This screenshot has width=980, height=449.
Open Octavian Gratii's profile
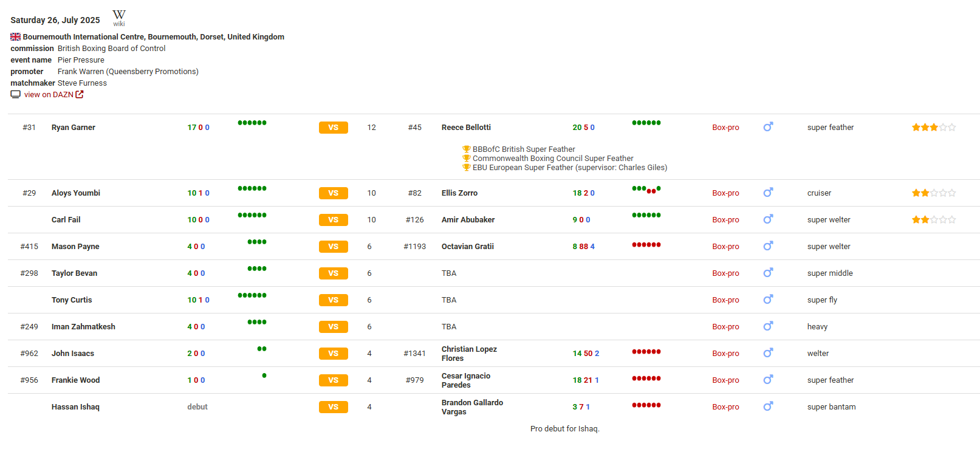(468, 247)
